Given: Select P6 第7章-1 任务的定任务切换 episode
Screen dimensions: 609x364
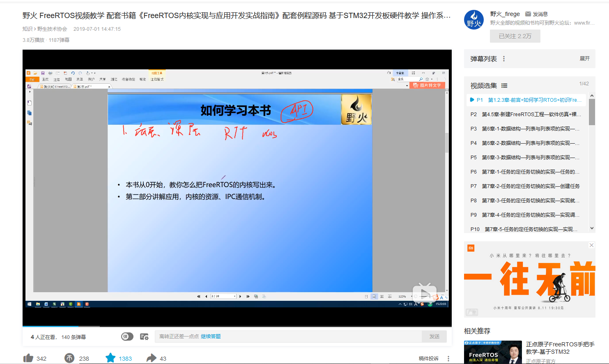Looking at the screenshot, I should click(x=526, y=172).
